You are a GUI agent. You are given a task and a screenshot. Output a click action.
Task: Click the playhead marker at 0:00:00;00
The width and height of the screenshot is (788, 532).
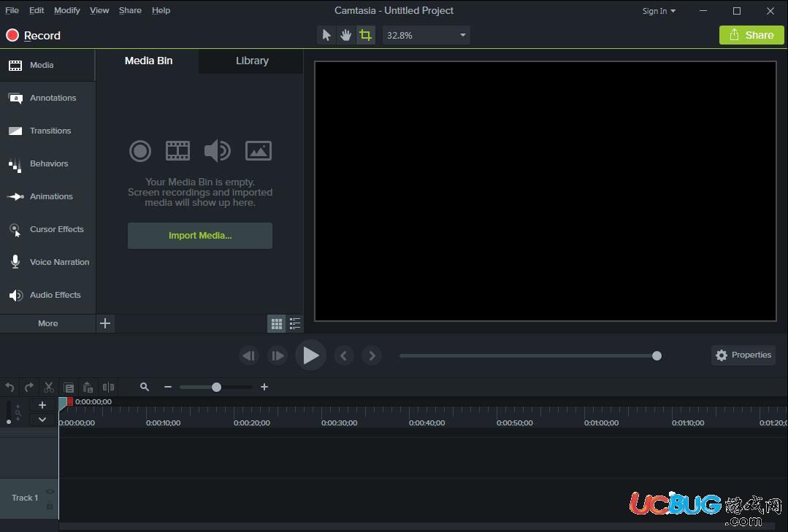tap(64, 402)
